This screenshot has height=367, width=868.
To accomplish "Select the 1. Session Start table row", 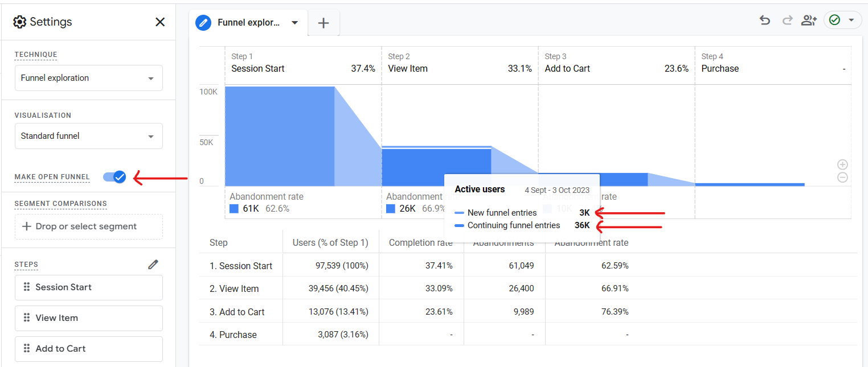I will click(528, 266).
